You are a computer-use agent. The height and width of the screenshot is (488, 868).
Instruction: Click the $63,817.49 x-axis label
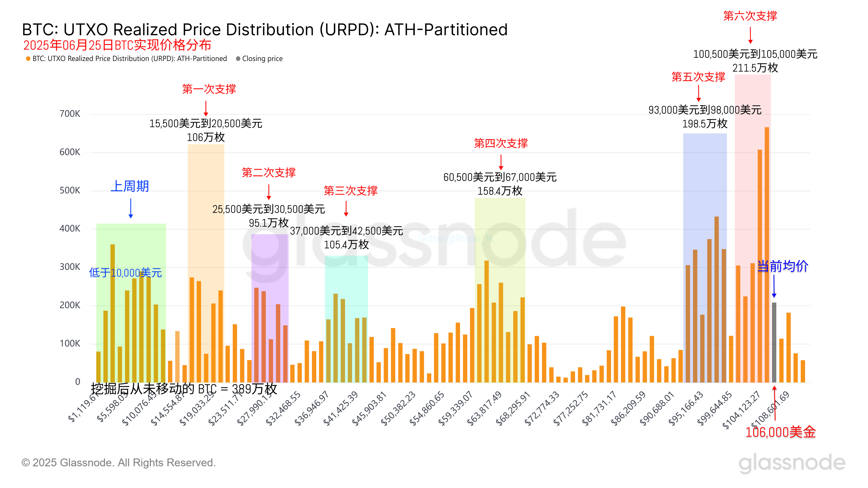484,408
